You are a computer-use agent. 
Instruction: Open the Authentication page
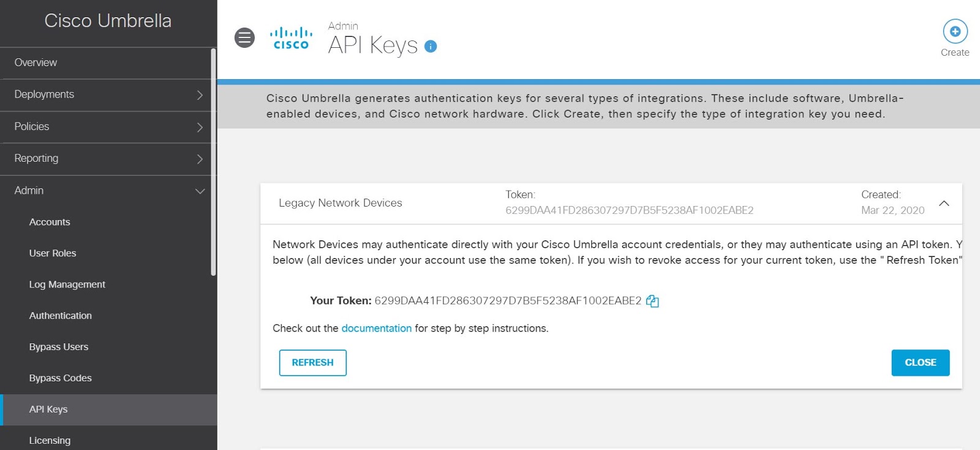61,316
